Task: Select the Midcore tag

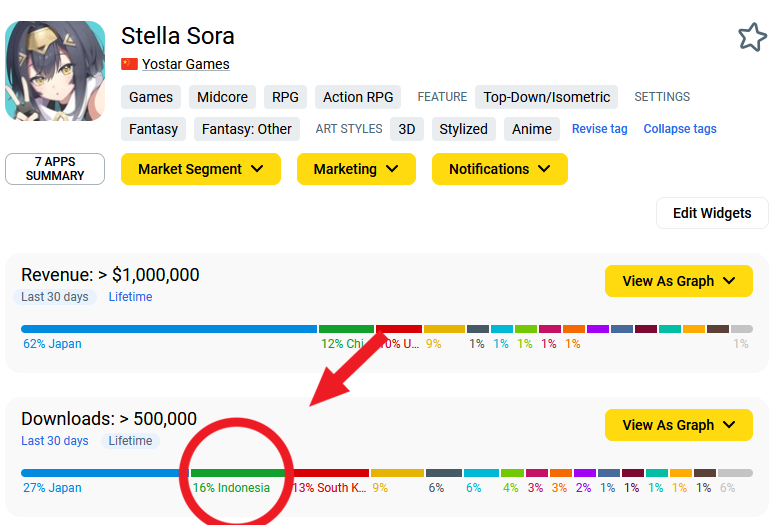Action: [222, 97]
